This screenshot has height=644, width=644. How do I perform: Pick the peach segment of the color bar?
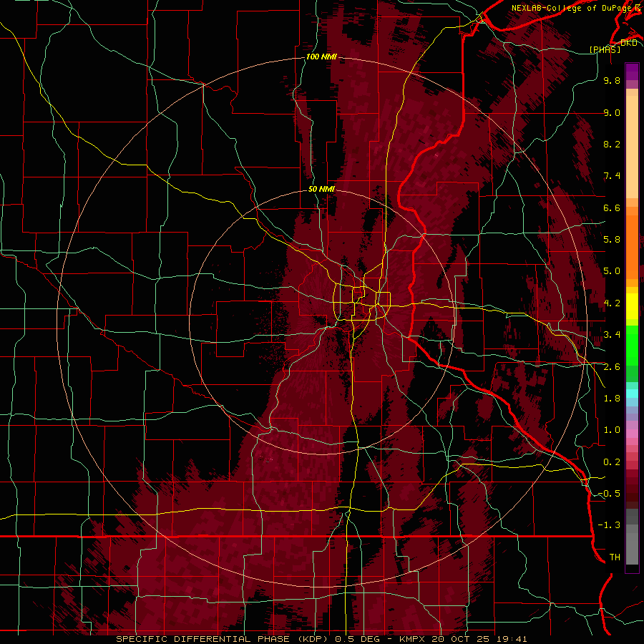(x=632, y=147)
